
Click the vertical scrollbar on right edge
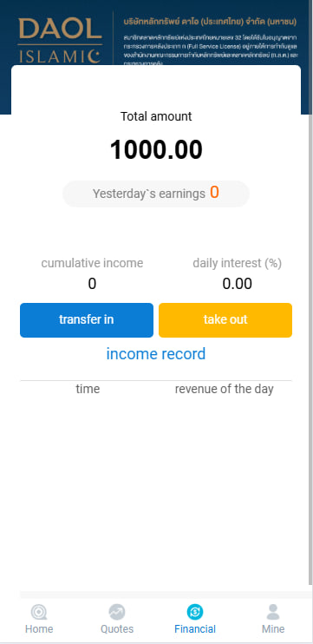coord(310,349)
